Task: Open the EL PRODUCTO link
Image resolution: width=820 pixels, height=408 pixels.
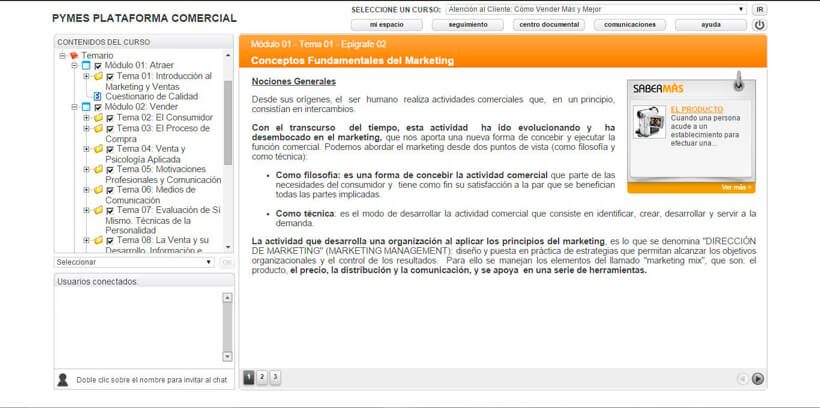Action: click(697, 110)
